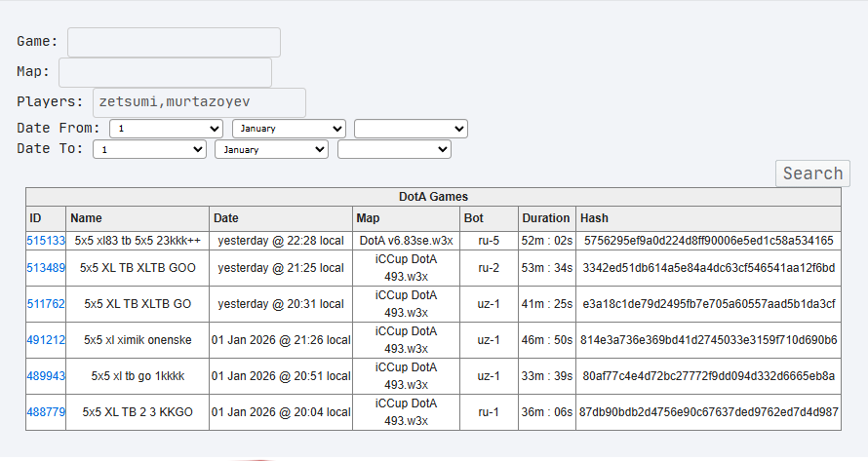Image resolution: width=868 pixels, height=461 pixels.
Task: Expand the Date From month dropdown
Action: pos(289,129)
